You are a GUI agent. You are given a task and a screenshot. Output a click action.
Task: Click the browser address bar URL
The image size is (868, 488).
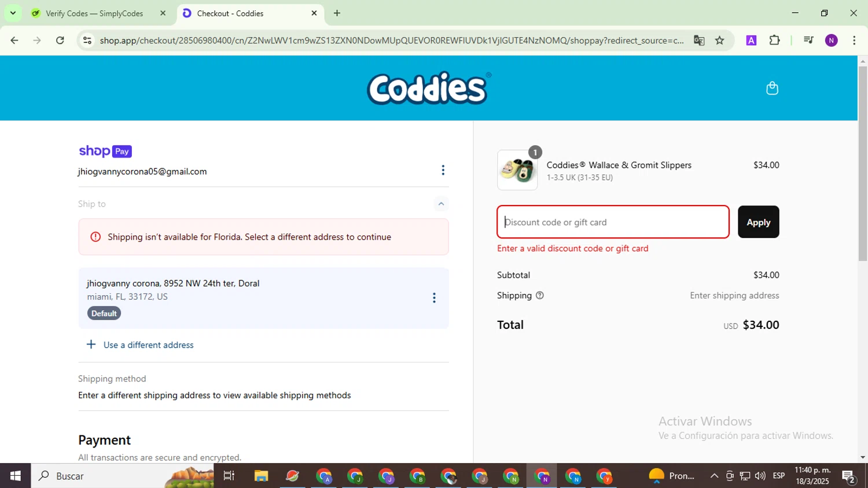pos(391,41)
